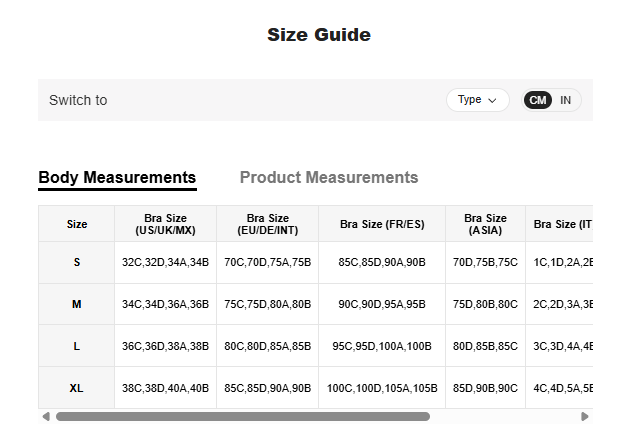Click the Size column header
The height and width of the screenshot is (433, 621).
[77, 224]
